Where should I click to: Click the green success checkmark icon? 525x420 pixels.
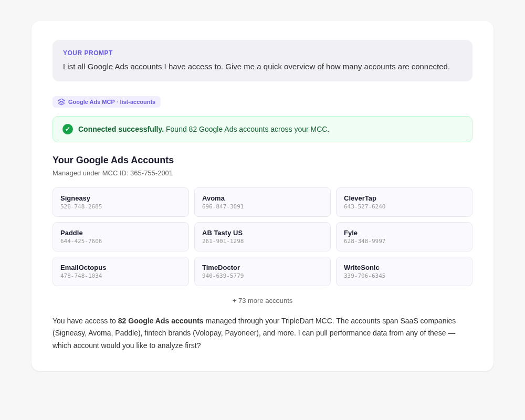68,129
